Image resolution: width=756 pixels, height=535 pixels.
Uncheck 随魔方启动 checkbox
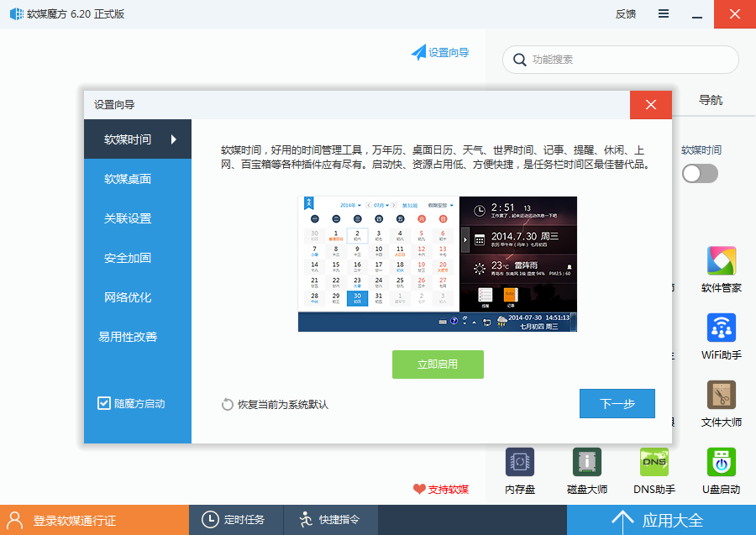click(104, 403)
